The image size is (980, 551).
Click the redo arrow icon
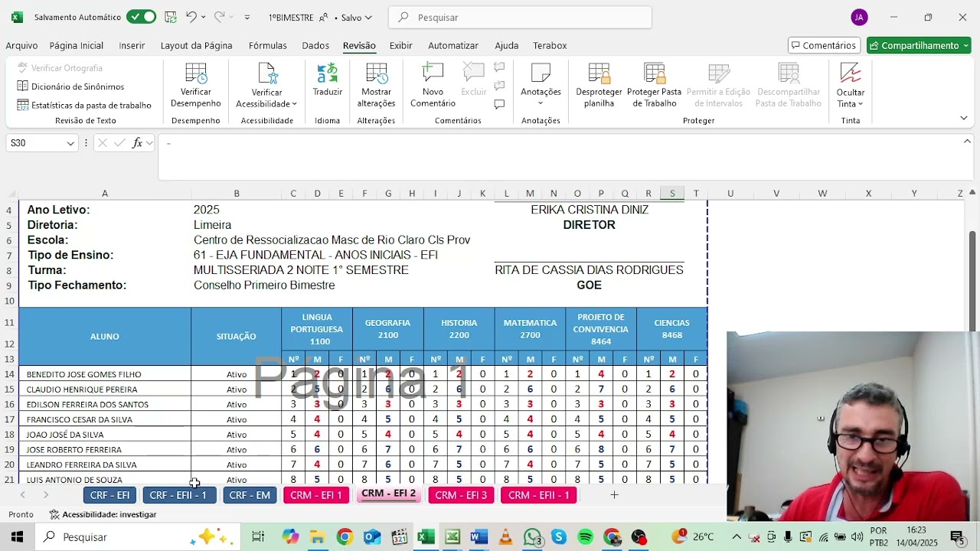(219, 17)
